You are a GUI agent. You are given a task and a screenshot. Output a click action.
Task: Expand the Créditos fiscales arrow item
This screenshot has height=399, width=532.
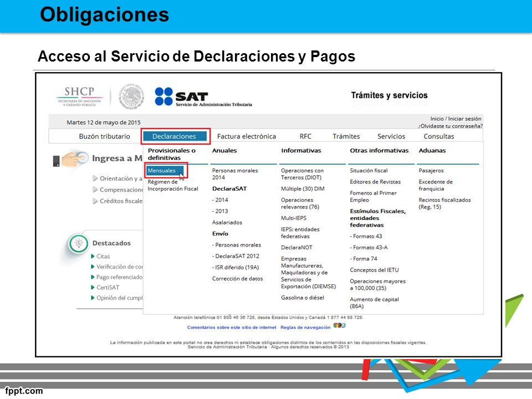(x=95, y=201)
